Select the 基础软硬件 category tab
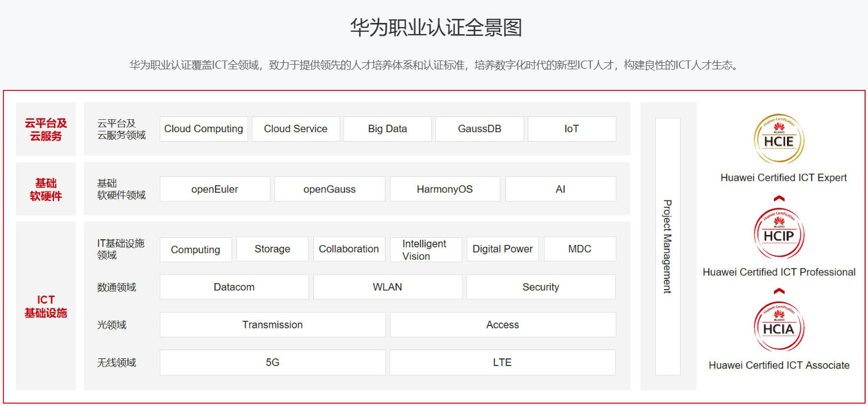The image size is (868, 406). (x=46, y=189)
